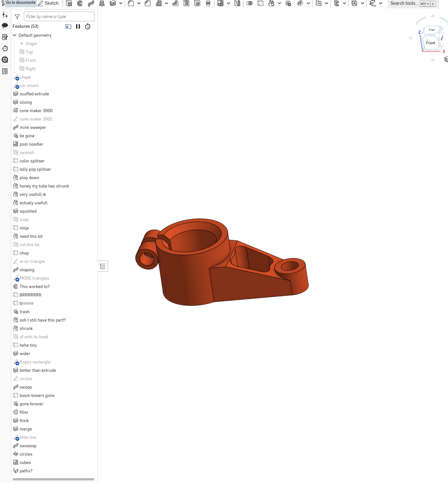Select the Top plane item

[29, 52]
